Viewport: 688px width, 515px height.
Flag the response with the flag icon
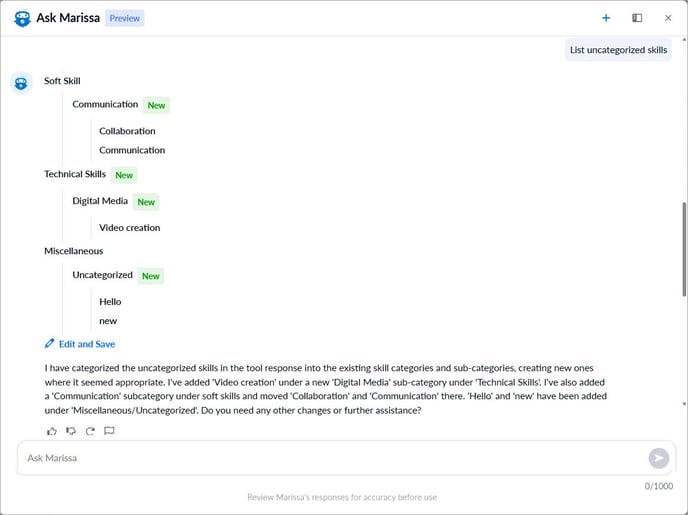109,431
